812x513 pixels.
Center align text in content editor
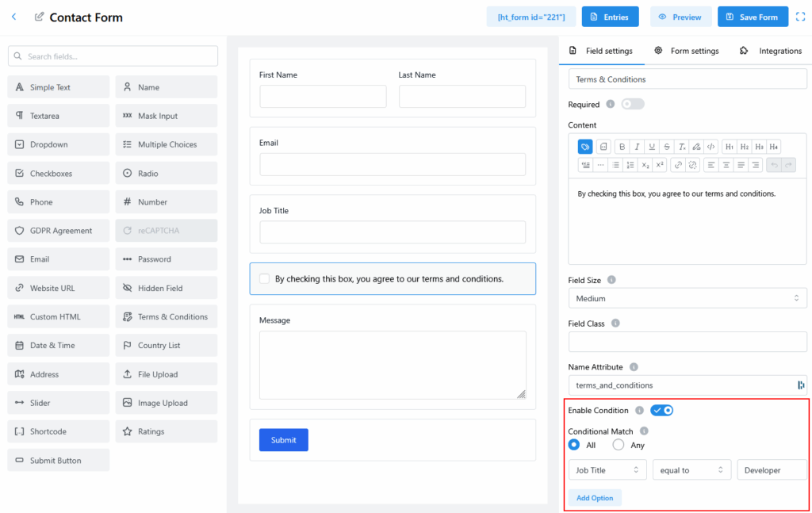click(x=726, y=165)
